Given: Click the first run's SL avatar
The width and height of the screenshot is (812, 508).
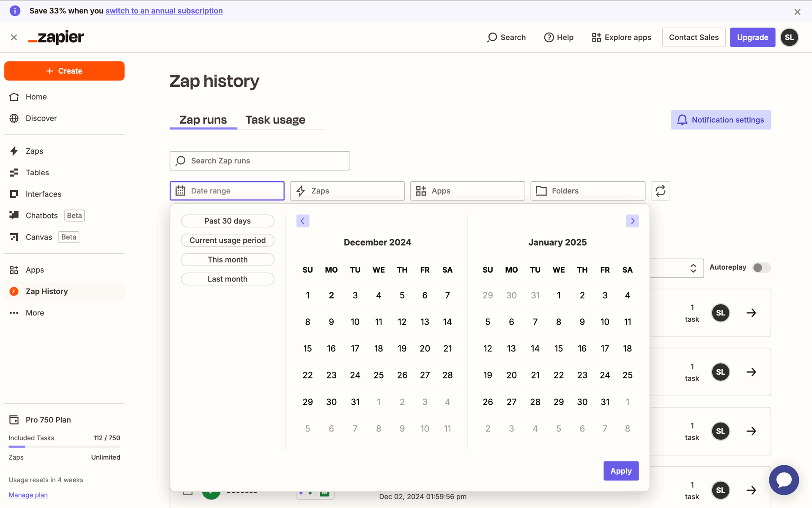Looking at the screenshot, I should click(x=721, y=313).
